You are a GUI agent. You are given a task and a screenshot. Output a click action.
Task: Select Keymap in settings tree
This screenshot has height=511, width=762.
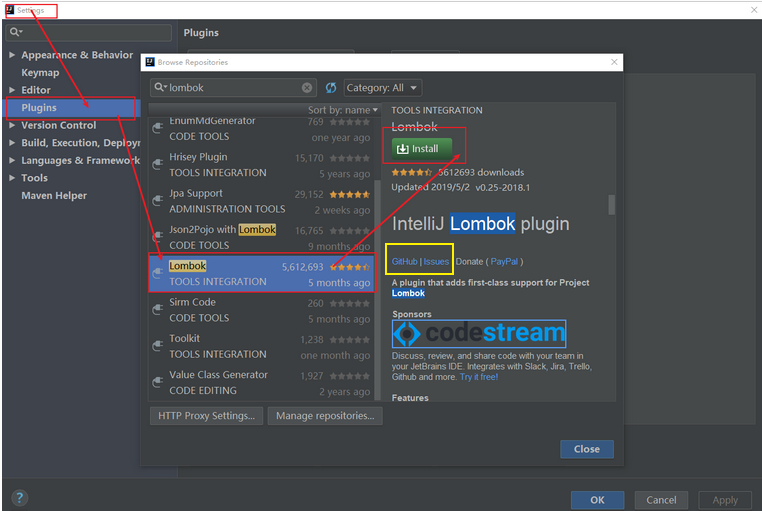pos(40,72)
